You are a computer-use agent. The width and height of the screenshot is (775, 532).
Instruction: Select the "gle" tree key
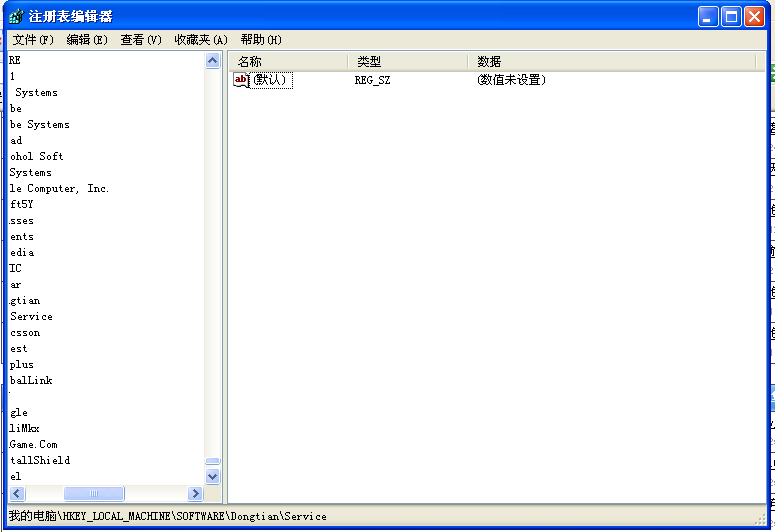pos(19,412)
